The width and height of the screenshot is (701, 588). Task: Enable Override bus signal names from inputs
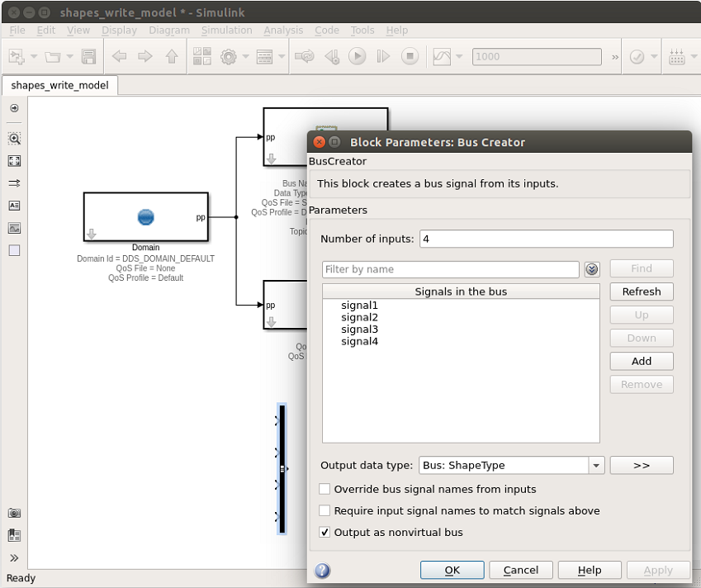(324, 489)
